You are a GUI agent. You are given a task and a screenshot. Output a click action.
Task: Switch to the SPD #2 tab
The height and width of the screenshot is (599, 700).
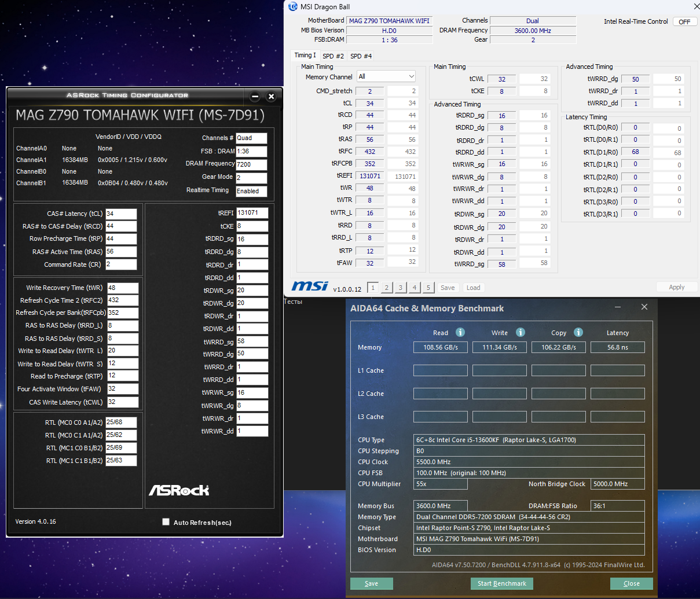[333, 56]
